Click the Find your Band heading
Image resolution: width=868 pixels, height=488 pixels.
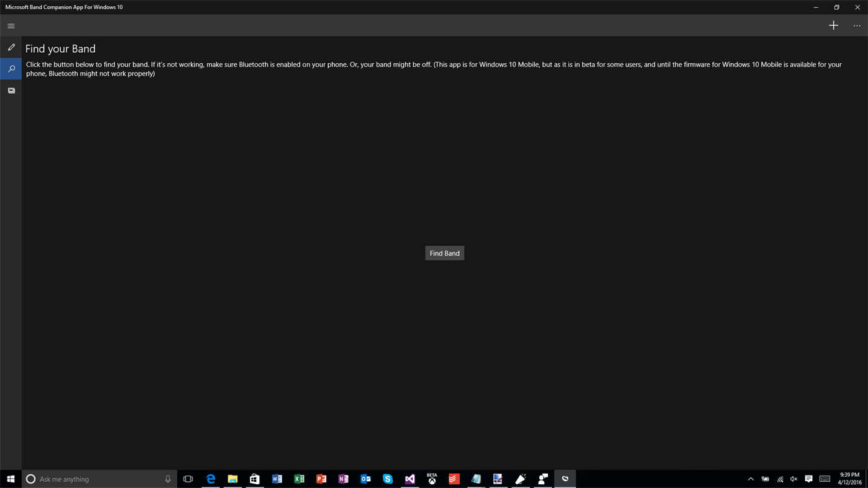click(x=60, y=48)
